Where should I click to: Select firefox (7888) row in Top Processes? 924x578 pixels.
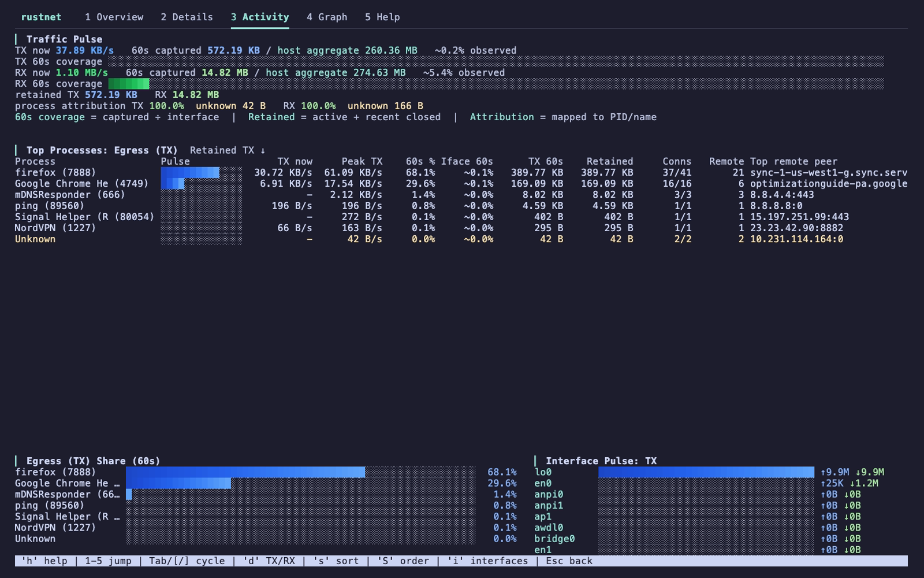pyautogui.click(x=461, y=172)
